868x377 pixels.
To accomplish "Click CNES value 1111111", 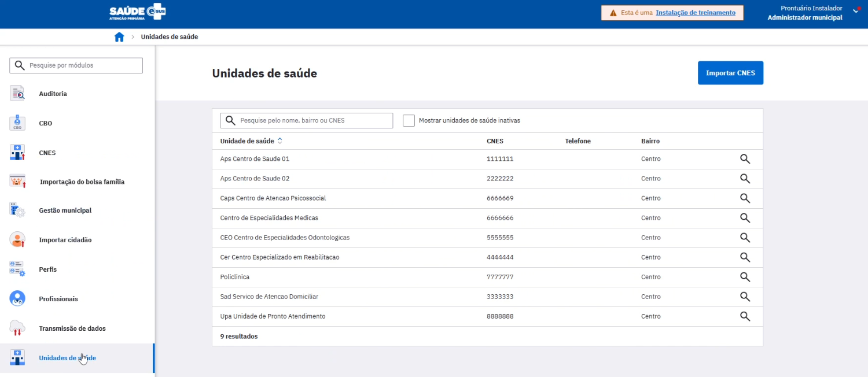I will click(500, 159).
